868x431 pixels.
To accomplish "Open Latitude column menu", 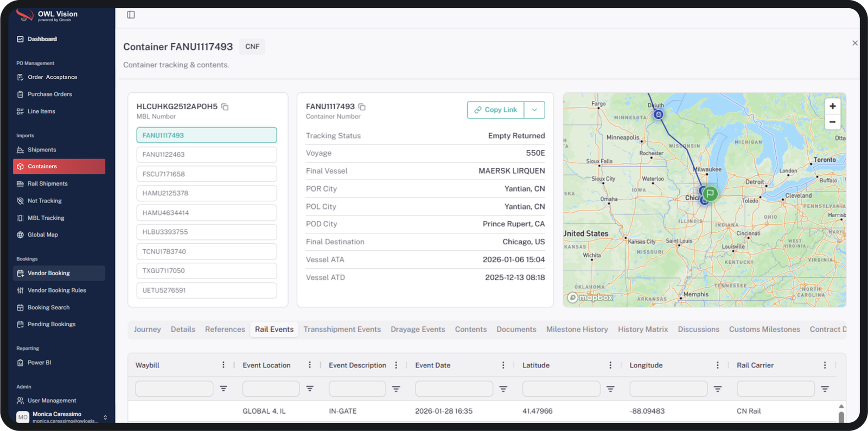I will coord(610,365).
